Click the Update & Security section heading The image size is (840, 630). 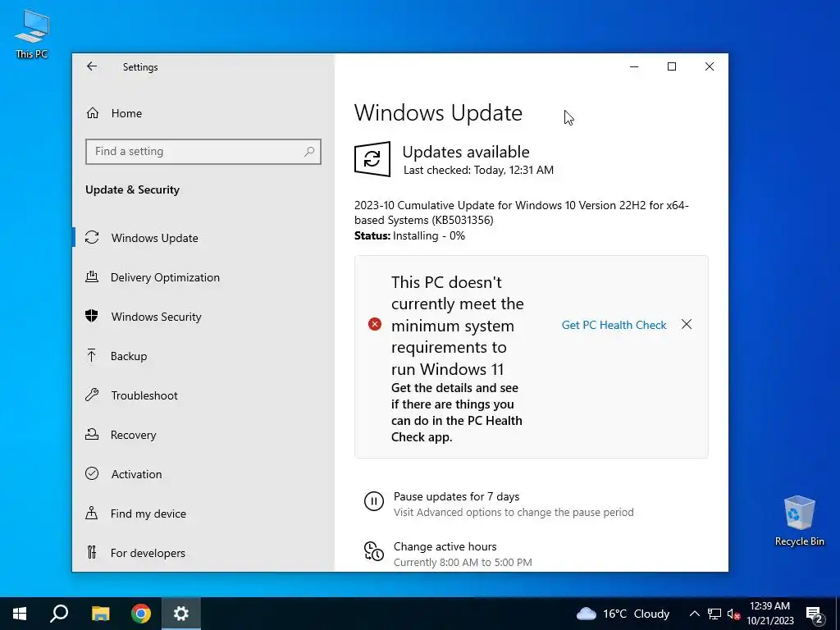[x=132, y=189]
